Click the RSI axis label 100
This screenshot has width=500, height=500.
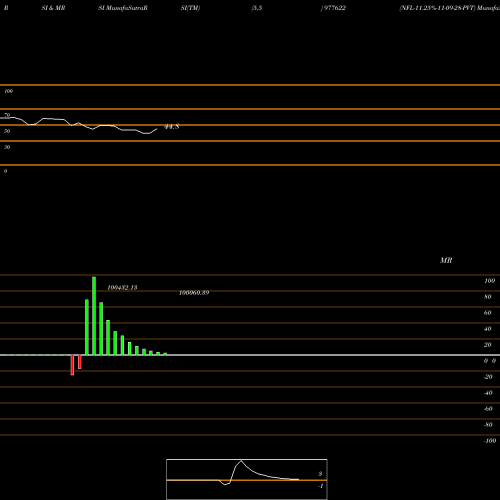[9, 91]
